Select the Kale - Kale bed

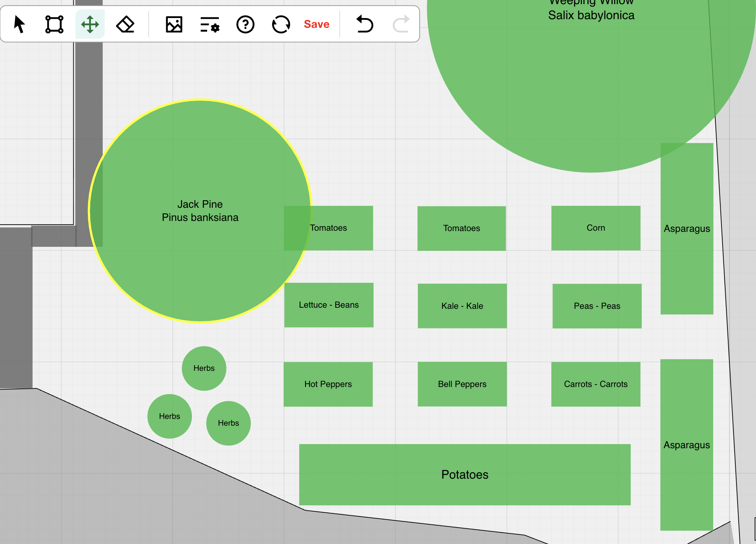click(462, 306)
